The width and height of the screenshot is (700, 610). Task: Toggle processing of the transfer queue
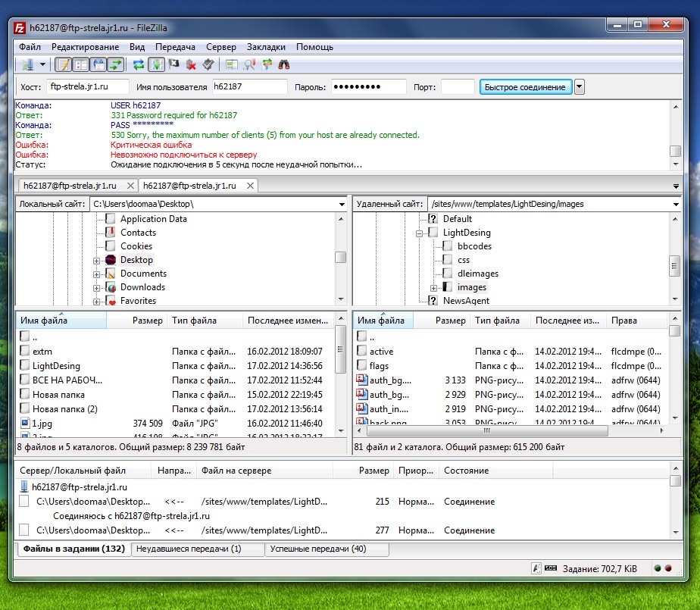click(156, 64)
